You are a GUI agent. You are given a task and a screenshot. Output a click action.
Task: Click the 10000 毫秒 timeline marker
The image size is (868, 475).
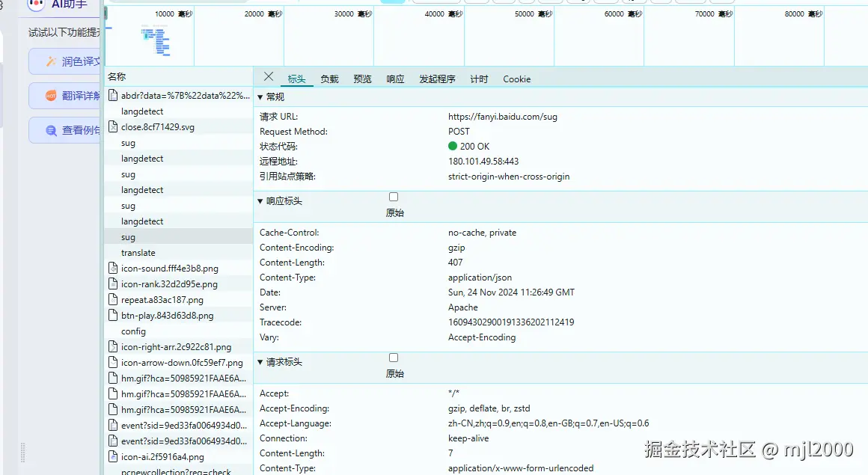pyautogui.click(x=174, y=14)
